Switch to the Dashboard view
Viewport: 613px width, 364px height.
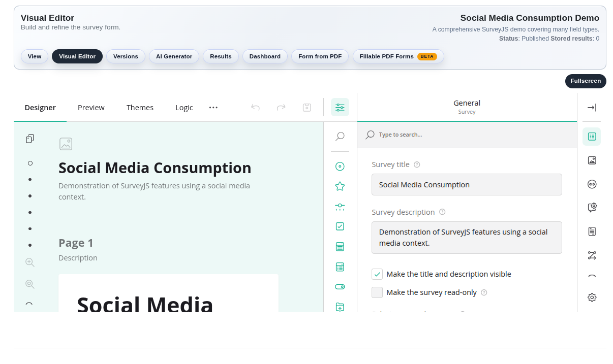coord(265,56)
